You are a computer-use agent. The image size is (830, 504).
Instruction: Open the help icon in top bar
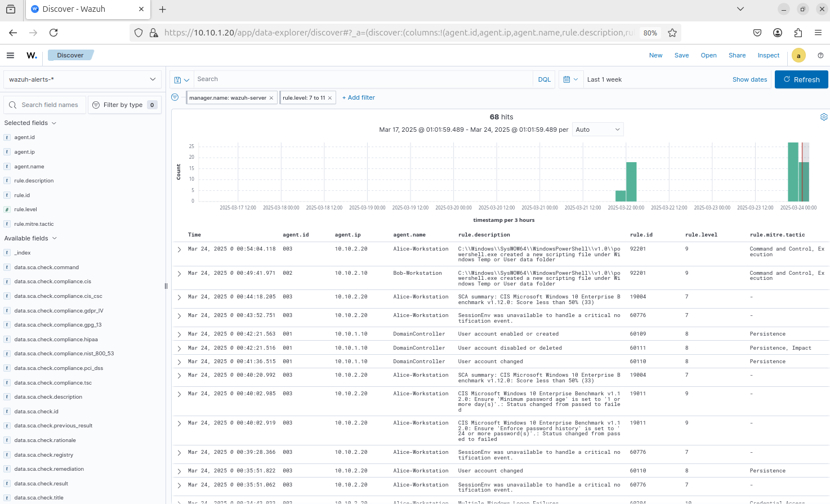(820, 55)
